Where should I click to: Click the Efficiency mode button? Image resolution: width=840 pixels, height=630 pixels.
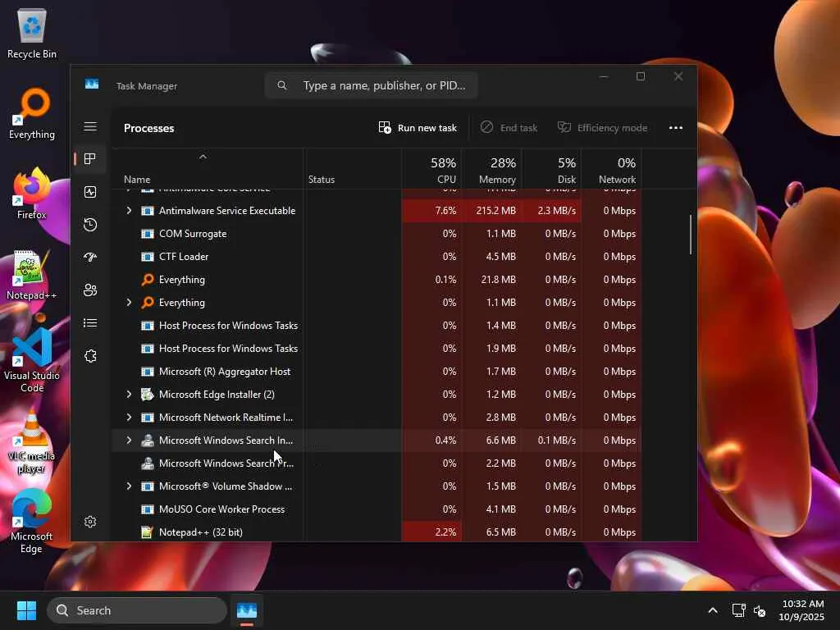point(603,127)
